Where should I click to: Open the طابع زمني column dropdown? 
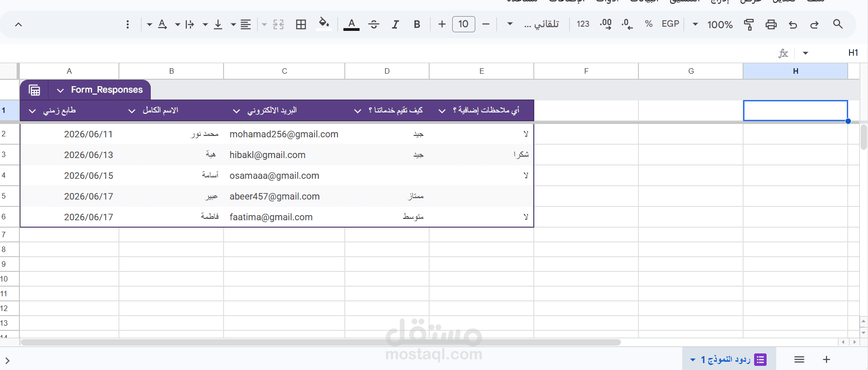point(32,111)
